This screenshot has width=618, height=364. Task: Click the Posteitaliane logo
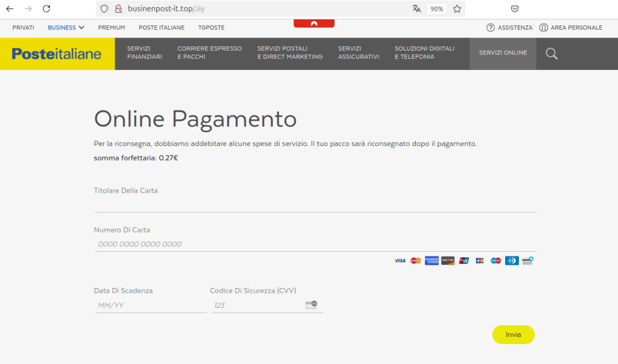(x=56, y=54)
